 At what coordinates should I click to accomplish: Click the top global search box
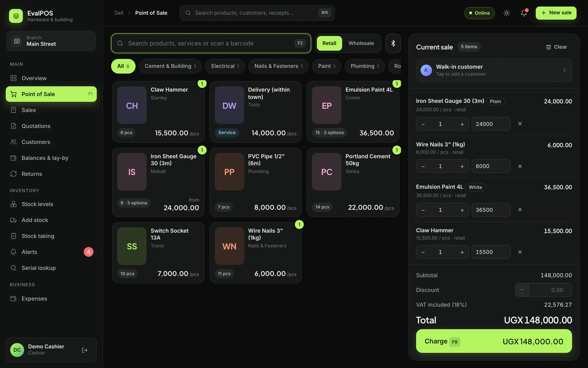pyautogui.click(x=257, y=13)
